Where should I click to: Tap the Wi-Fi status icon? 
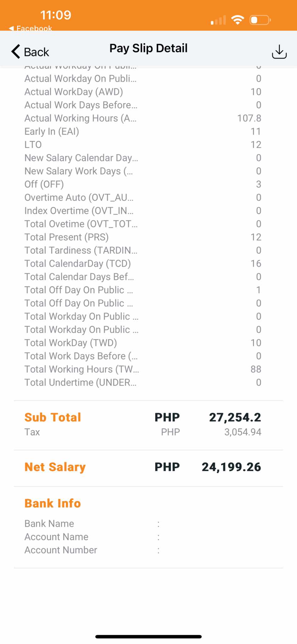coord(238,20)
